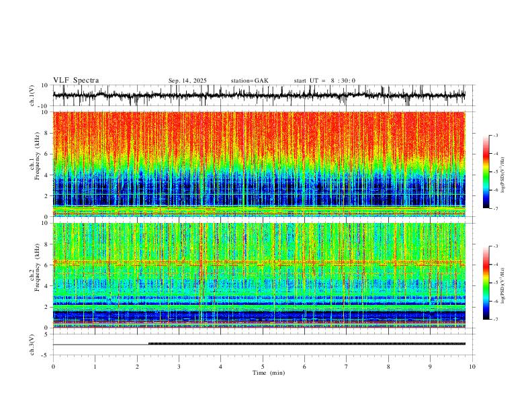Click the "-4" value on ch.2 colorbar scale
The height and width of the screenshot is (411, 532).
496,265
